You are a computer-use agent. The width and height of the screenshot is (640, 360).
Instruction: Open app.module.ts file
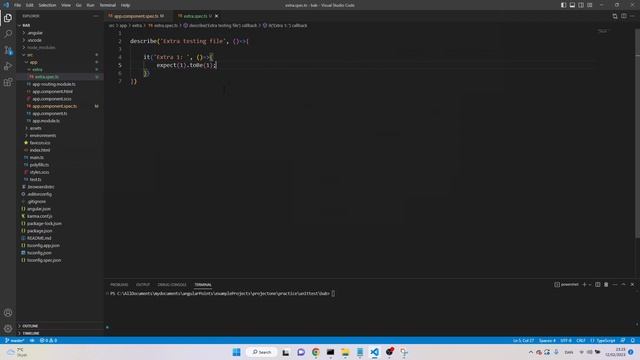point(46,121)
